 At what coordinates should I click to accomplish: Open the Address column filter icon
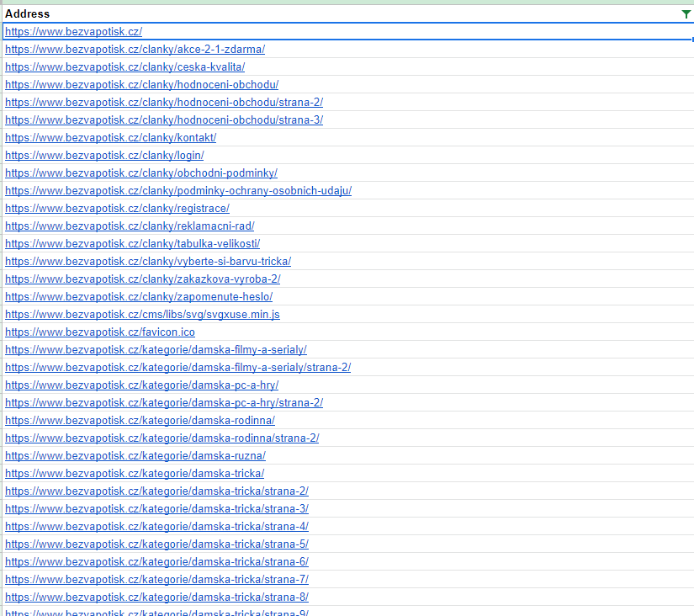686,14
